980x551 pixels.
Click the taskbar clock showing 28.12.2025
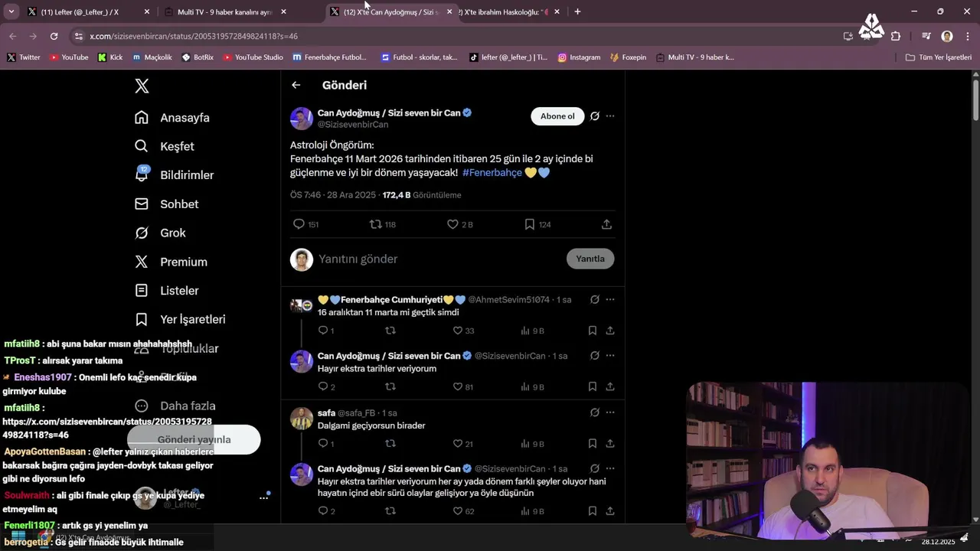coord(938,542)
